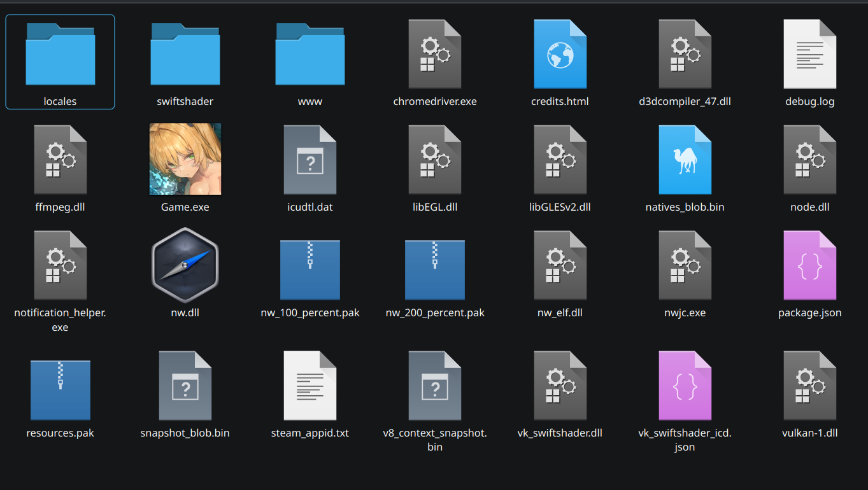This screenshot has height=490, width=868.
Task: Select the resources.pak archive icon
Action: click(60, 390)
